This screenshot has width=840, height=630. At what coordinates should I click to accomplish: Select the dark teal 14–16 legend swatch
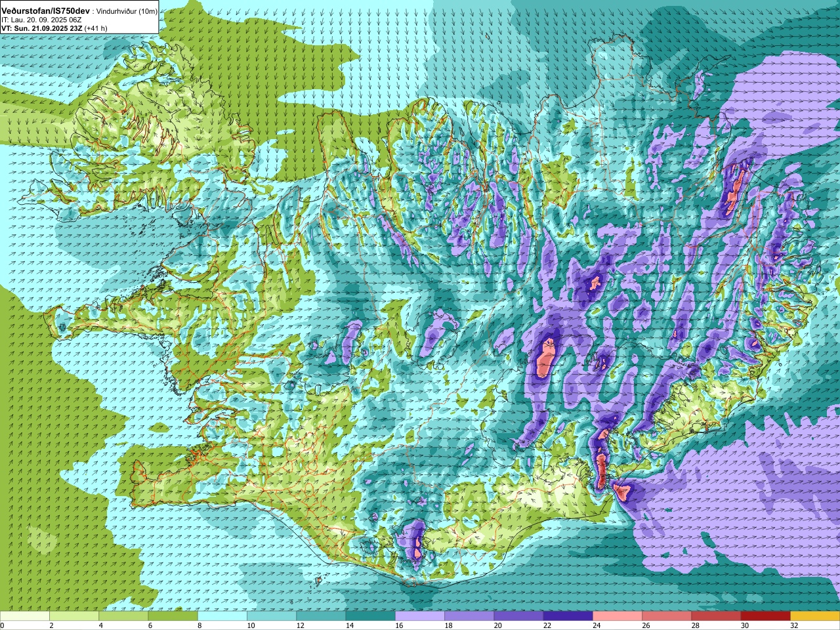point(370,616)
